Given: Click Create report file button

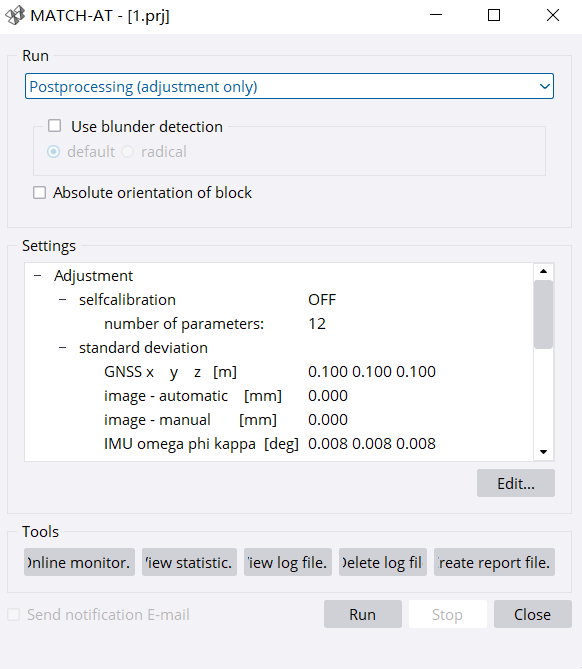Looking at the screenshot, I should (x=495, y=562).
